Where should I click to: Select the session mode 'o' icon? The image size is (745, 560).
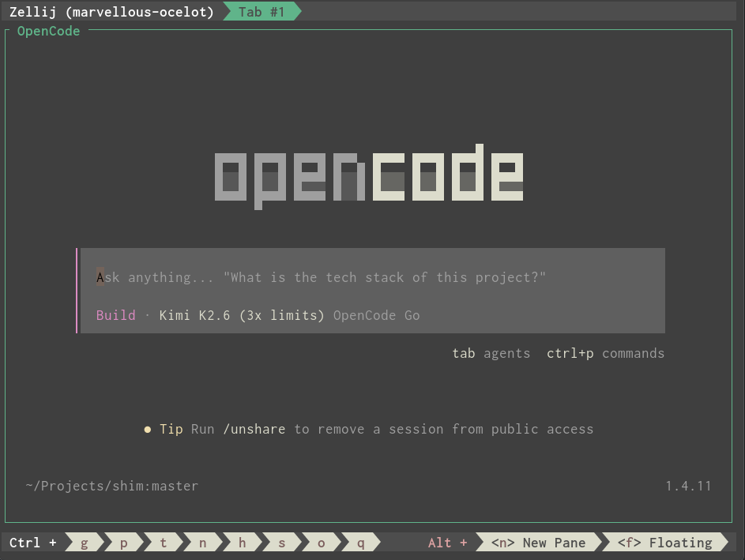(x=321, y=543)
